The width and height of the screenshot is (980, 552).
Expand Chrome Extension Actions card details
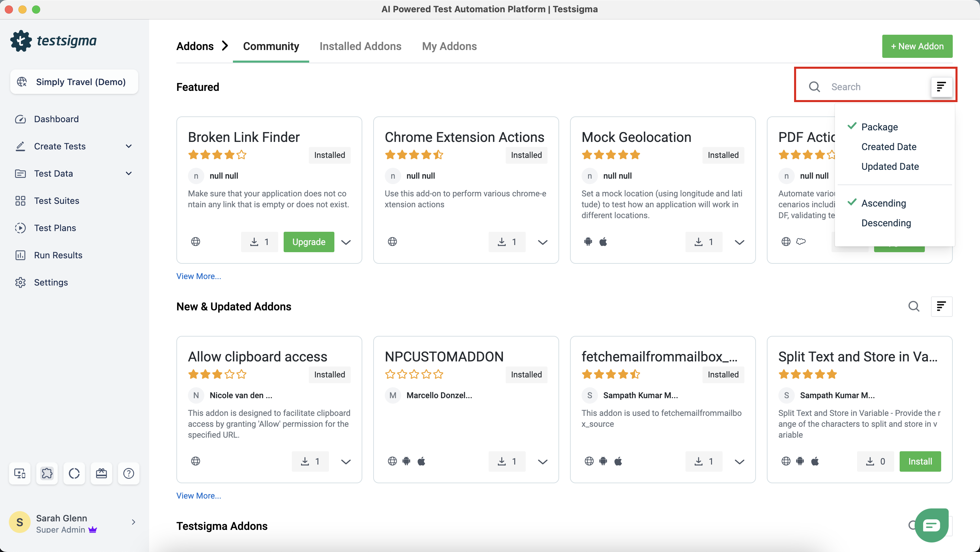point(542,242)
